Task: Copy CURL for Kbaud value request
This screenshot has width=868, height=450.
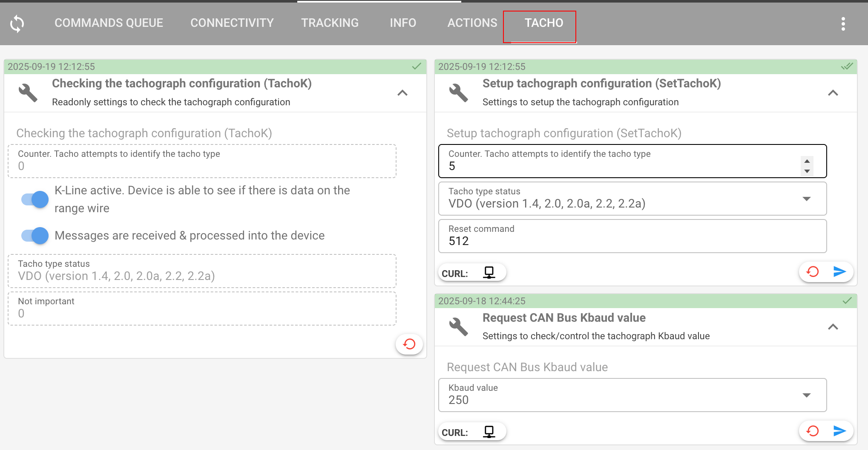Action: (x=489, y=432)
